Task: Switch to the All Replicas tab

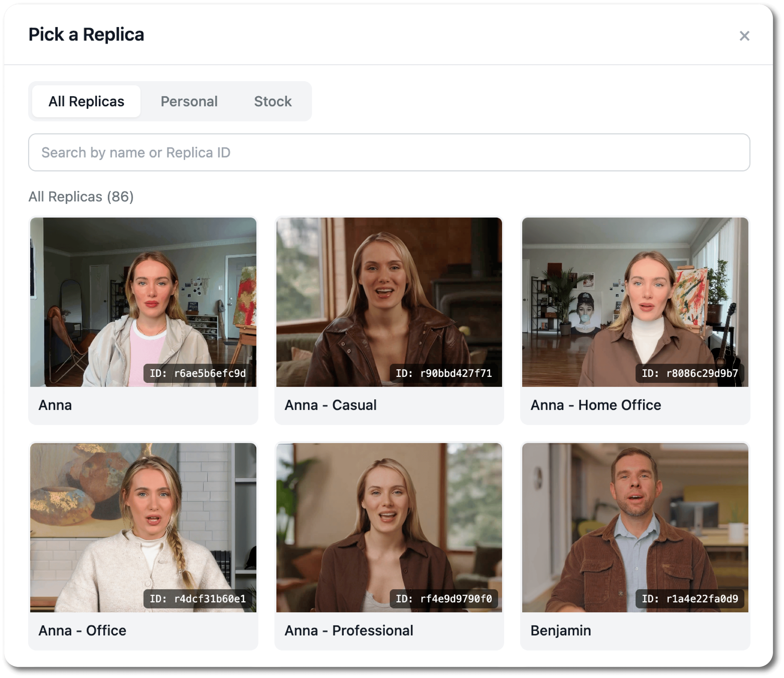Action: pos(86,101)
